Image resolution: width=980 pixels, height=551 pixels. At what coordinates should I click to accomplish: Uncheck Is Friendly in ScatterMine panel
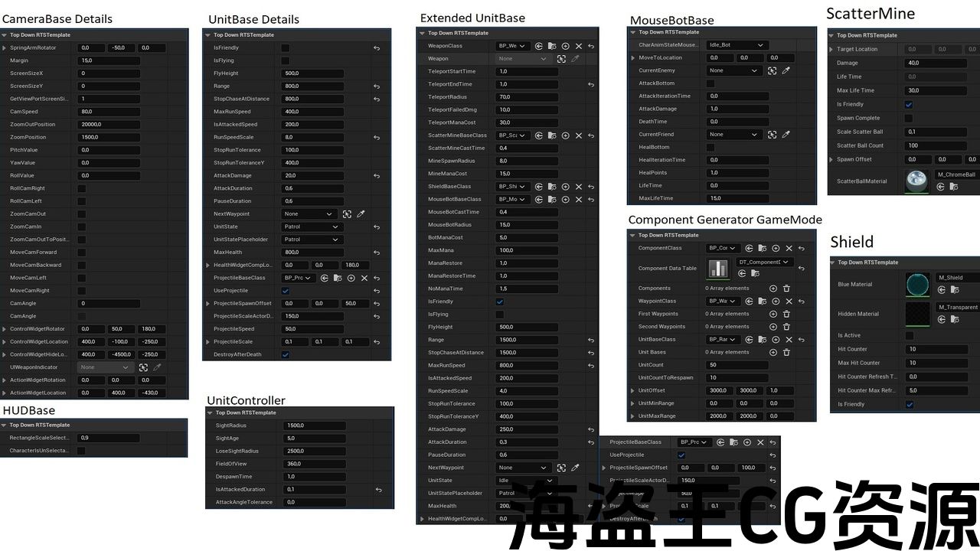(909, 105)
